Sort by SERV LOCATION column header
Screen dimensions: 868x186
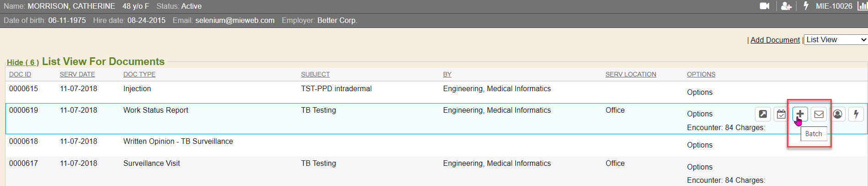click(x=631, y=74)
